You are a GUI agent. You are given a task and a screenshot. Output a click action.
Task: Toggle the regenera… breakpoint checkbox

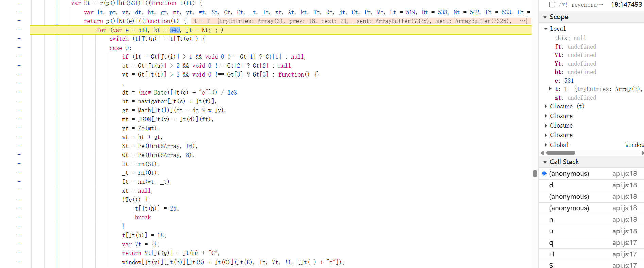click(553, 5)
